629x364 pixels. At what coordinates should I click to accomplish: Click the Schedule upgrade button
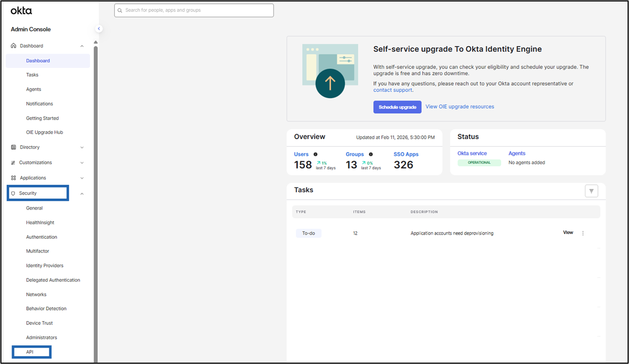tap(397, 107)
